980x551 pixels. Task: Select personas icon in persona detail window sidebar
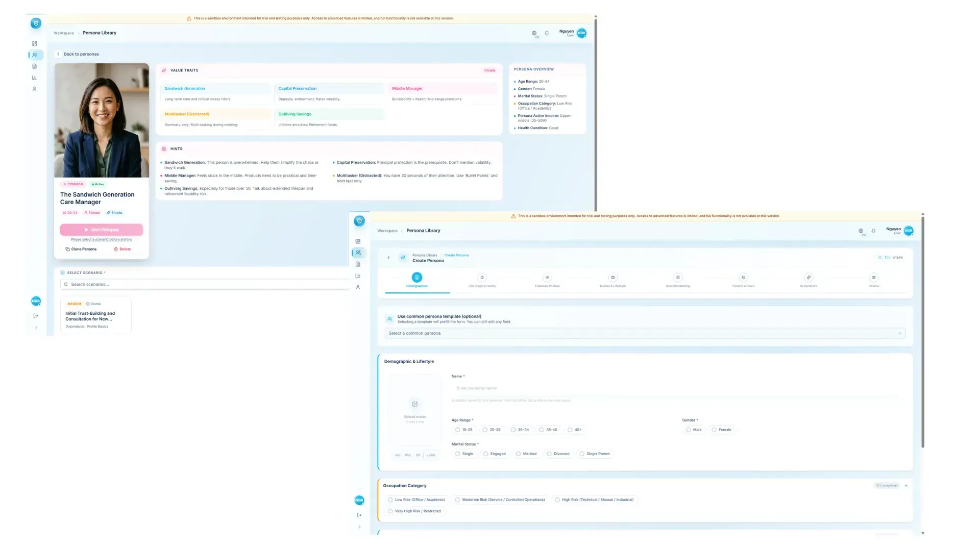(x=35, y=55)
